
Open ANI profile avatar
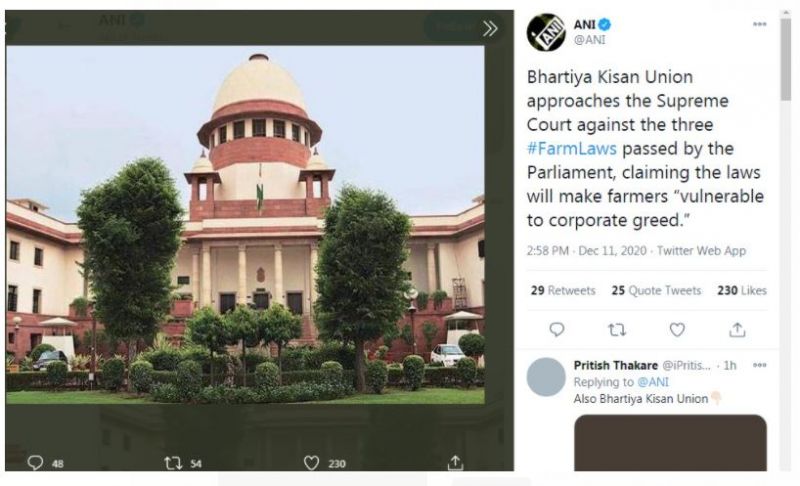(x=546, y=32)
